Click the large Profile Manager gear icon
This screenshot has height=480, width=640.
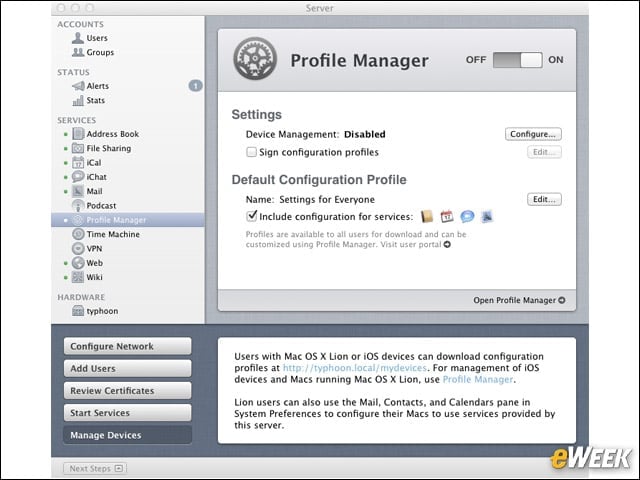point(255,59)
